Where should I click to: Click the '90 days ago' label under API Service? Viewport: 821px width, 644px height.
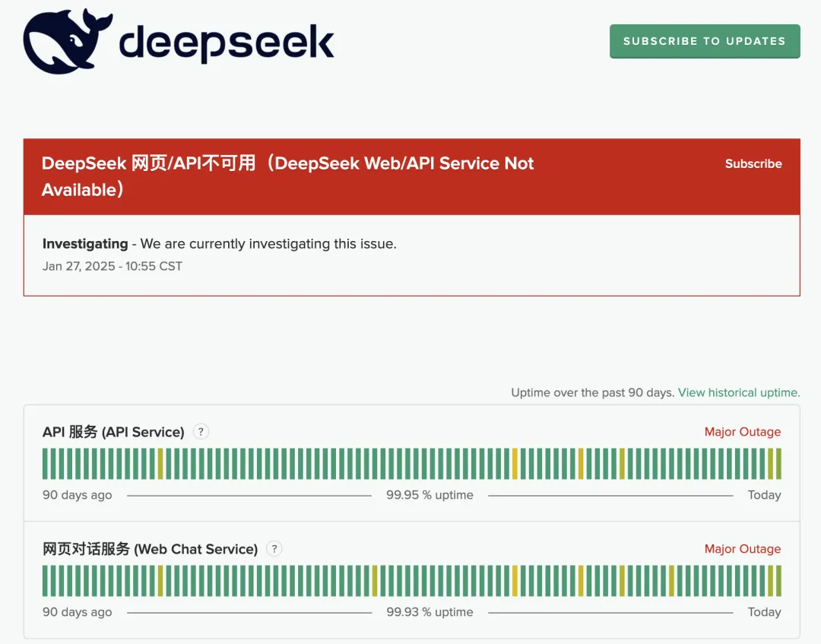tap(77, 495)
